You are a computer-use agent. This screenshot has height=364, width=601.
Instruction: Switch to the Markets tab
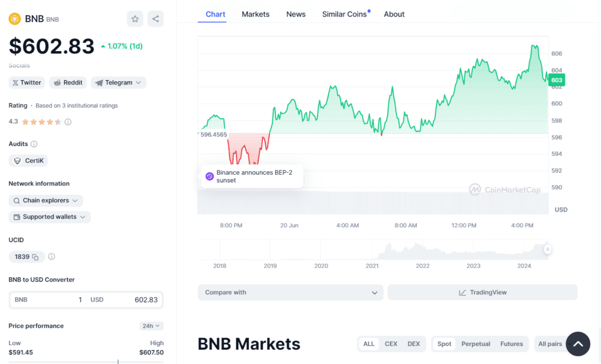(255, 14)
